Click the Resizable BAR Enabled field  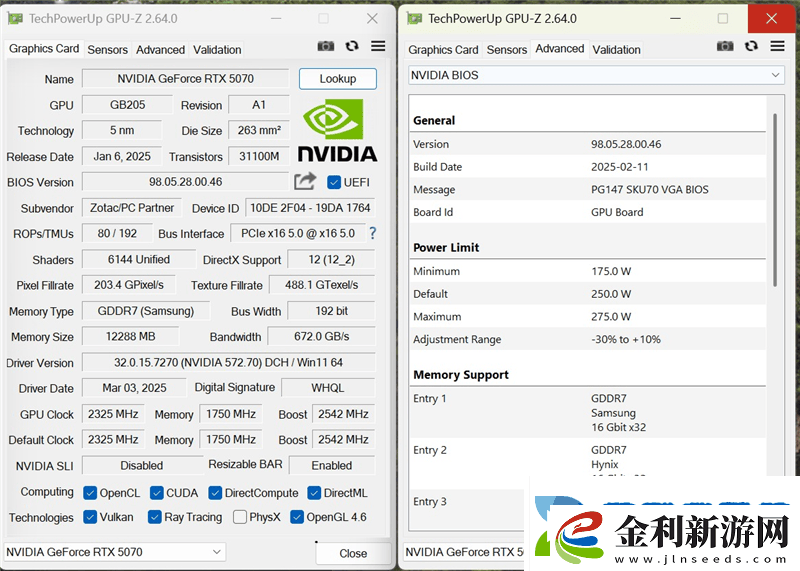[x=332, y=465]
